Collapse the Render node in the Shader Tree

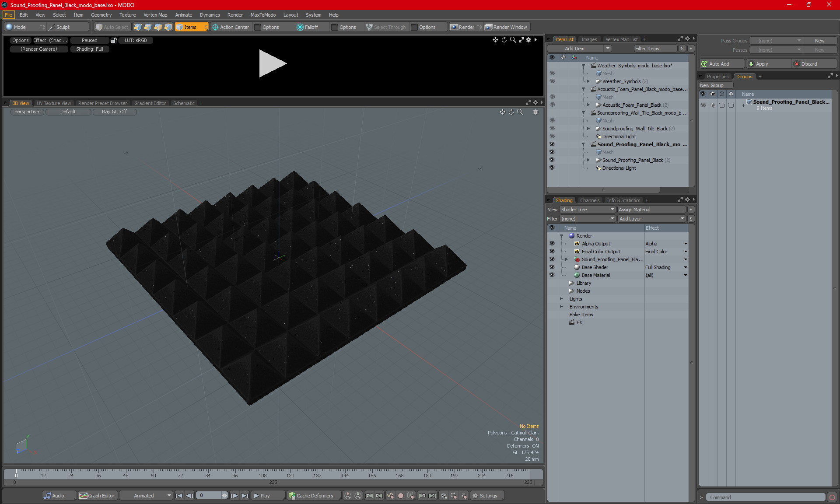pos(562,236)
